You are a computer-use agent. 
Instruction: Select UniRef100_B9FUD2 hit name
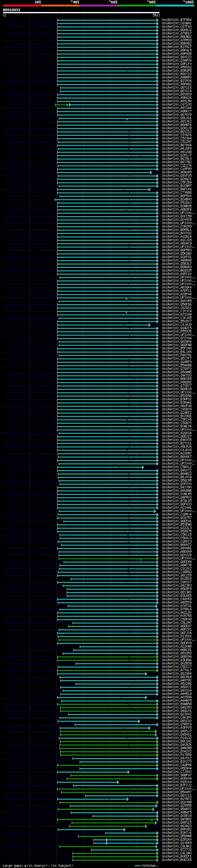pyautogui.click(x=177, y=829)
